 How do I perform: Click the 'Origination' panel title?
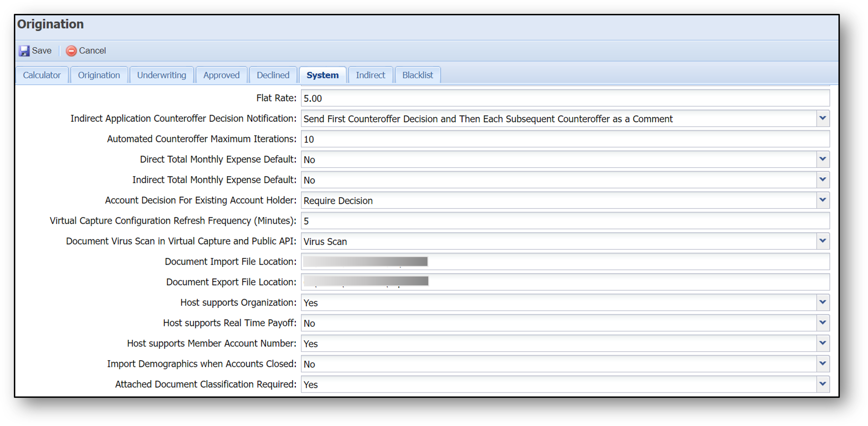point(51,24)
